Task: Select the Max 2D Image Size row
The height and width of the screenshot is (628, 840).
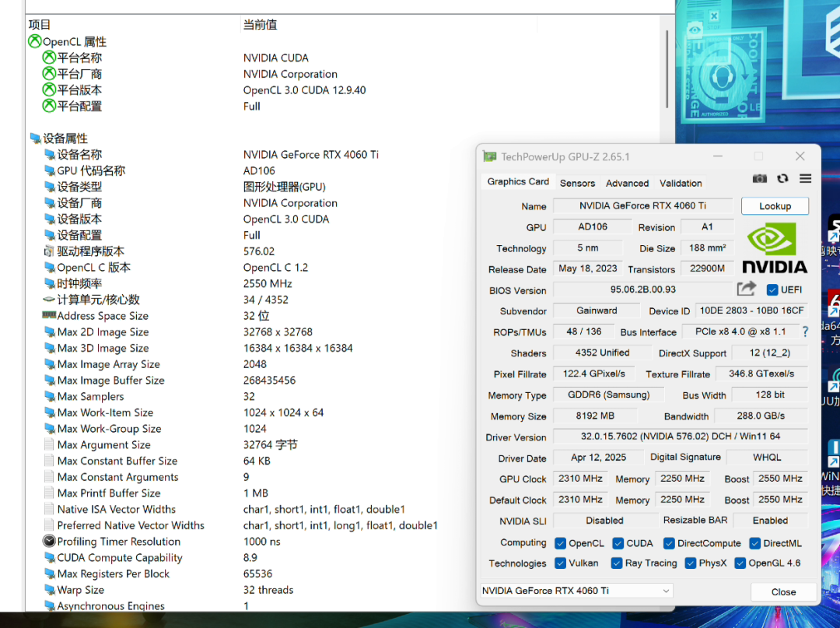Action: coord(343,332)
